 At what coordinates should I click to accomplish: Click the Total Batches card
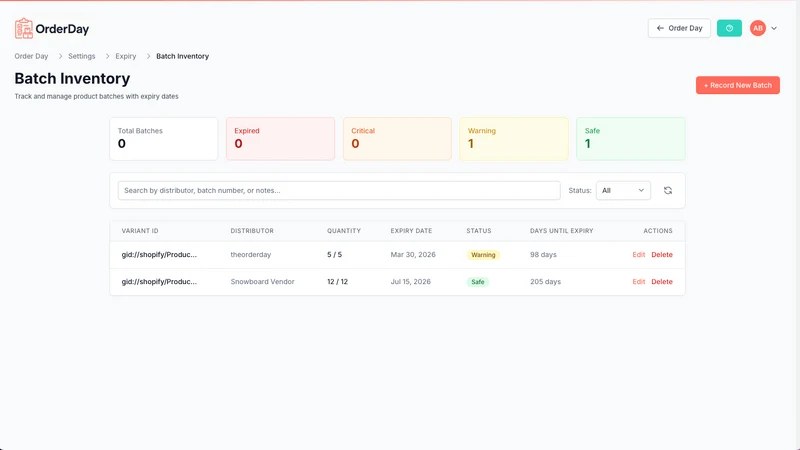pos(164,139)
